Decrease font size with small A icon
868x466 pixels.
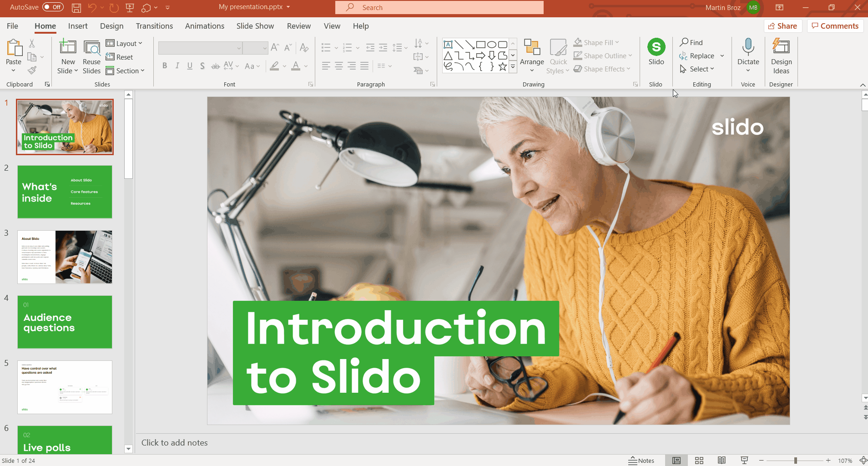(288, 47)
